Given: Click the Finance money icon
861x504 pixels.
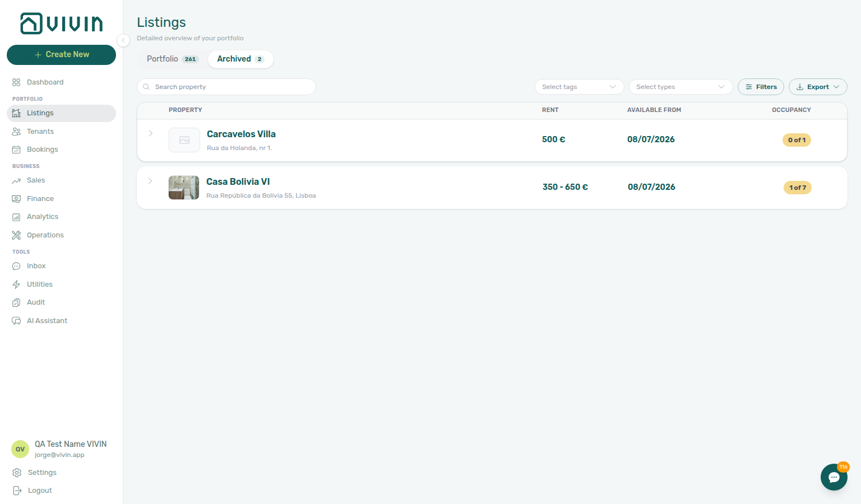Looking at the screenshot, I should tap(16, 199).
